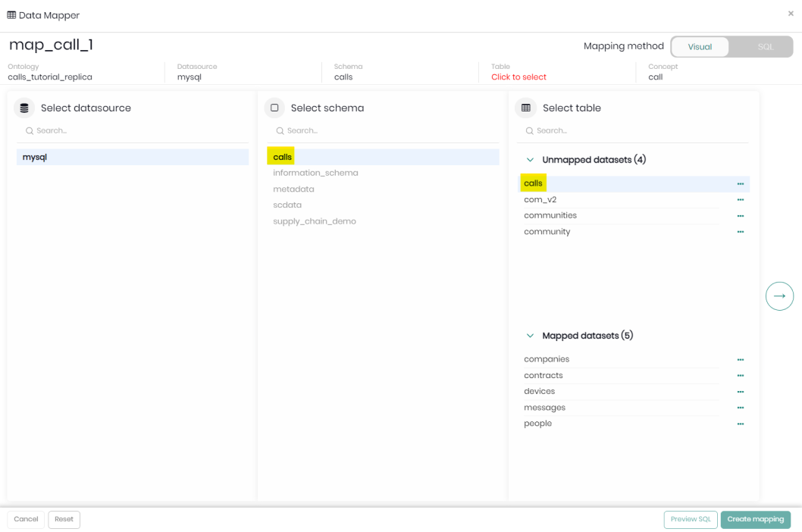This screenshot has height=532, width=802.
Task: Click the Preview SQL button
Action: click(691, 519)
